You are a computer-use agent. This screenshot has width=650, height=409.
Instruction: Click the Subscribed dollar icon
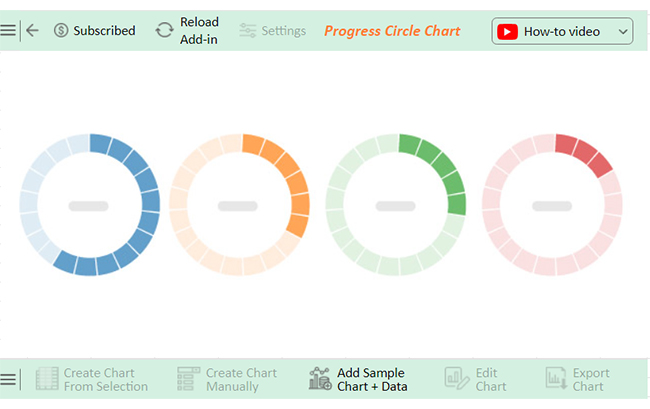pos(61,31)
